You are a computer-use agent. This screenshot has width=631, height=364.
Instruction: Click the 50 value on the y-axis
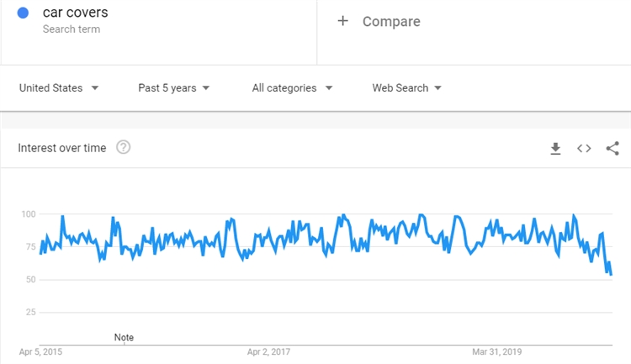tap(30, 280)
